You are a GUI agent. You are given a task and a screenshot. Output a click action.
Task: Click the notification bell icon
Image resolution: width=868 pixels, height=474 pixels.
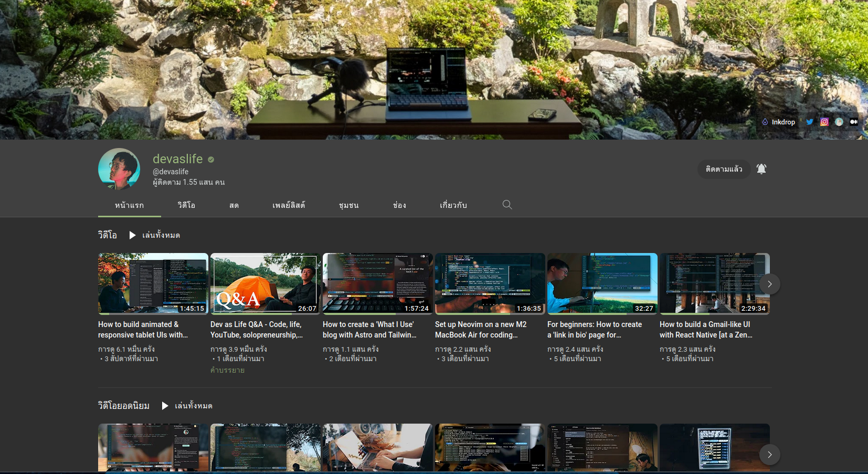[x=761, y=168]
